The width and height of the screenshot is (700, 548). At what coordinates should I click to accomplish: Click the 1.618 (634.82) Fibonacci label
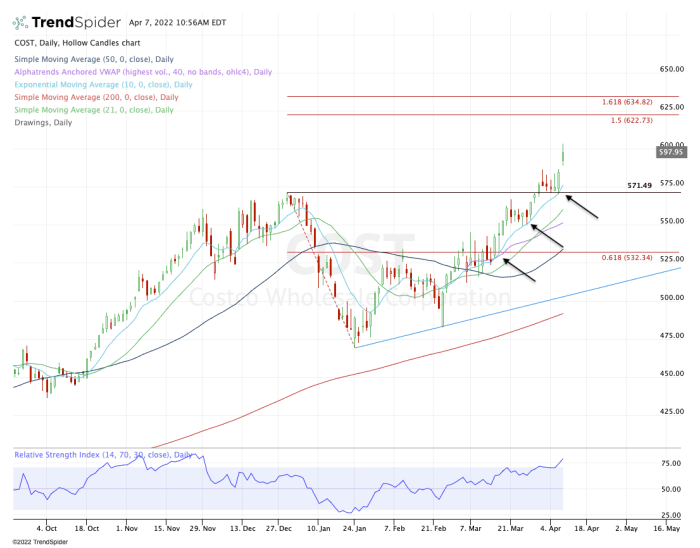tap(627, 102)
